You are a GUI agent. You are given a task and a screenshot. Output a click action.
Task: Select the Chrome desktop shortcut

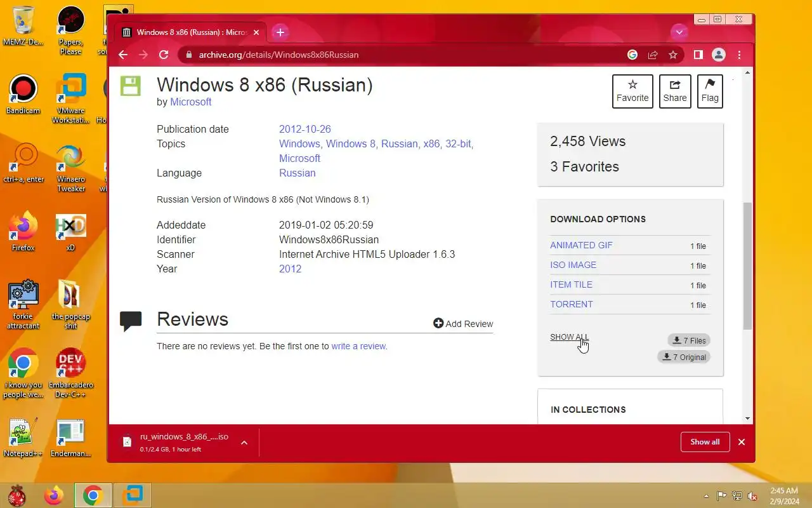click(x=23, y=373)
